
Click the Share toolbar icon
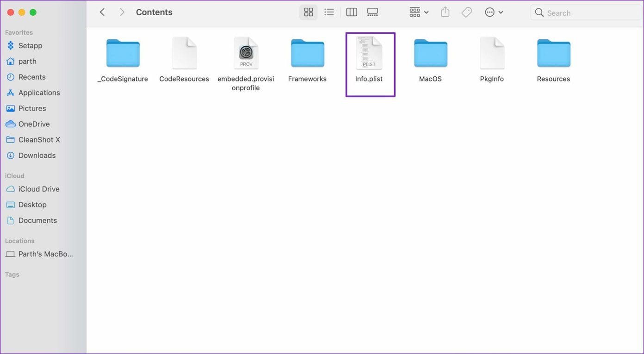coord(445,12)
